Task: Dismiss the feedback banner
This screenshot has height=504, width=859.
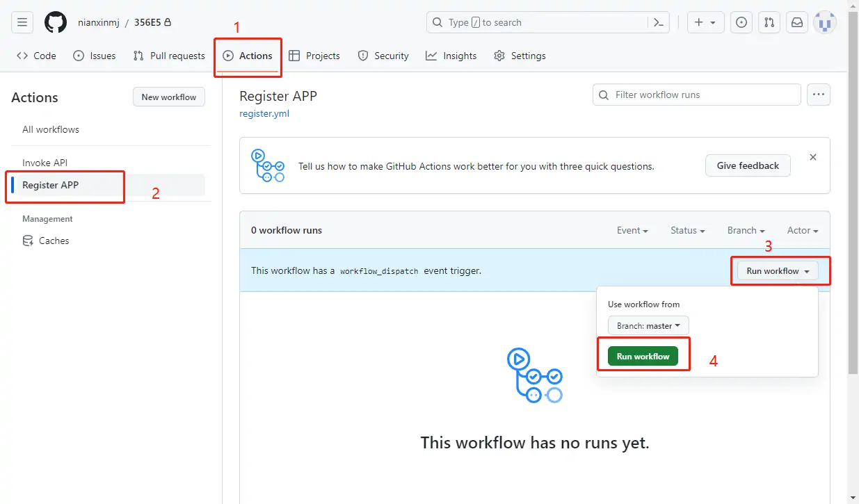Action: (813, 158)
